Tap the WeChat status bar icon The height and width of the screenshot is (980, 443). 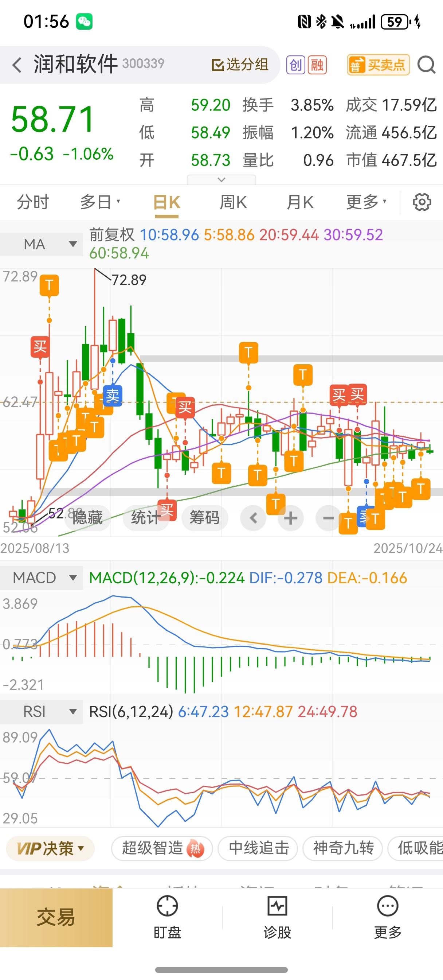point(84,21)
